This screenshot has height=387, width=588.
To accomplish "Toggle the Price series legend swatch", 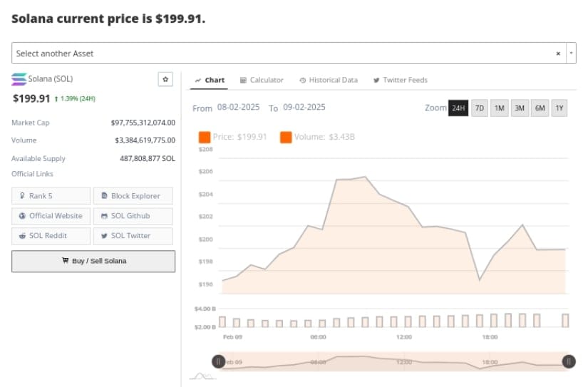I will click(205, 137).
